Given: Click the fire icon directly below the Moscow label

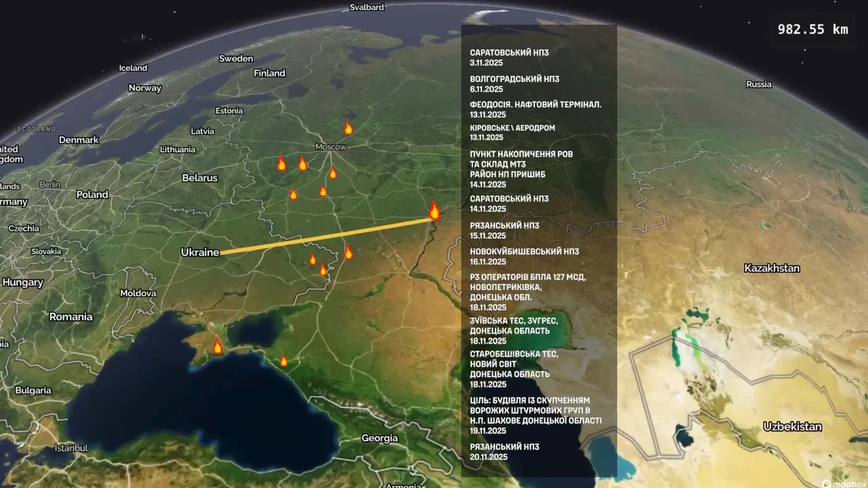Looking at the screenshot, I should point(333,173).
